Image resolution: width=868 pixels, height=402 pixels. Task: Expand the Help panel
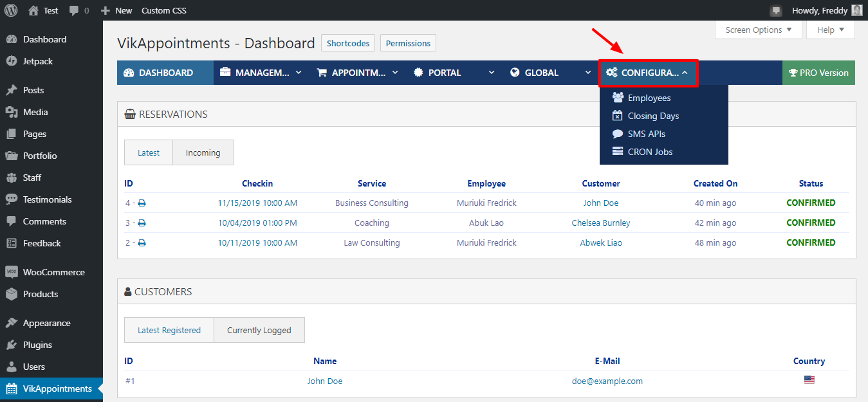(x=831, y=30)
